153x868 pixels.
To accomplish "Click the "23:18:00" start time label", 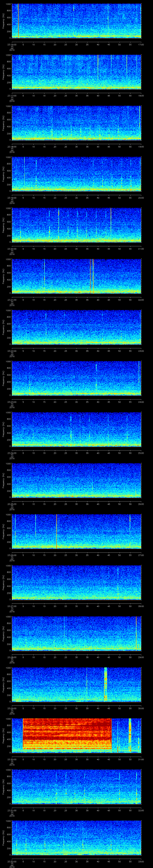I will (12, 147).
